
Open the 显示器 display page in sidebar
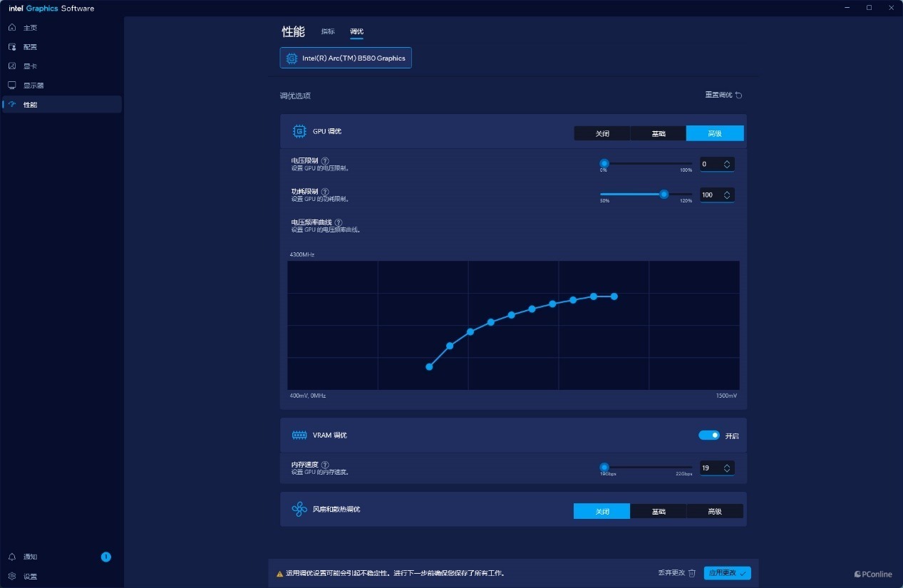[62, 86]
